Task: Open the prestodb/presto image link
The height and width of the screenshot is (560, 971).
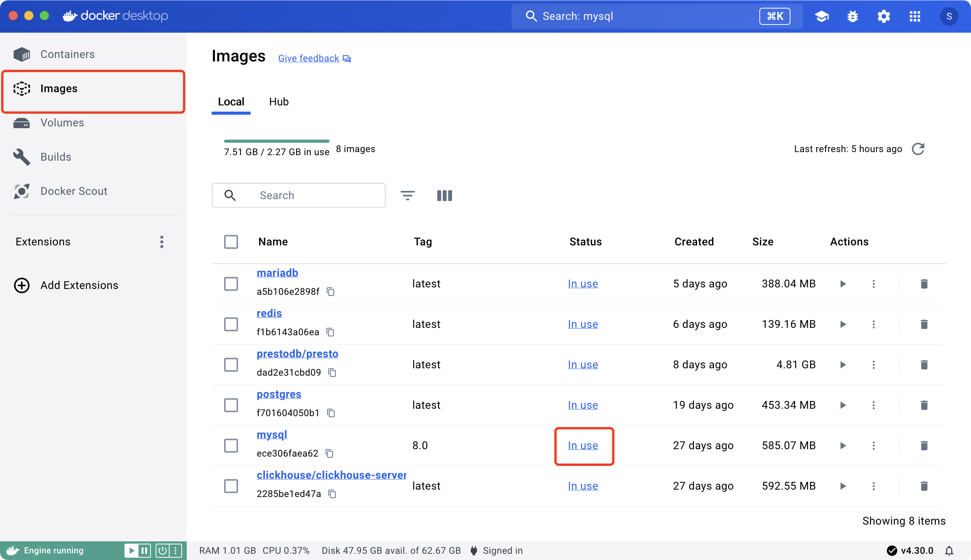Action: 298,354
